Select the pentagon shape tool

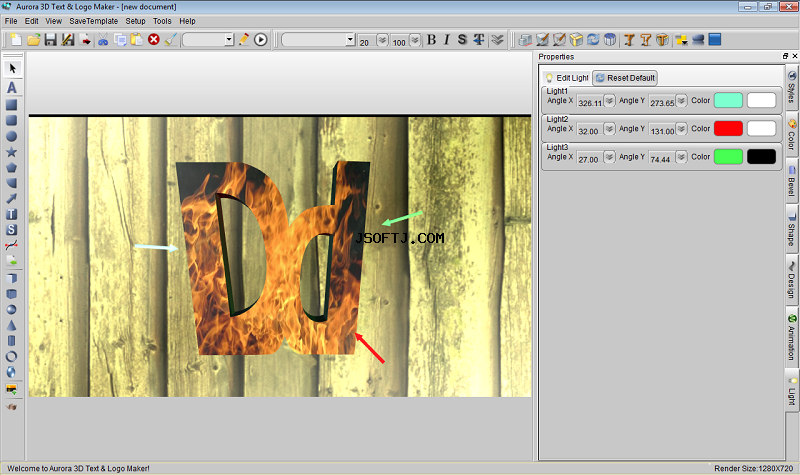pos(11,167)
